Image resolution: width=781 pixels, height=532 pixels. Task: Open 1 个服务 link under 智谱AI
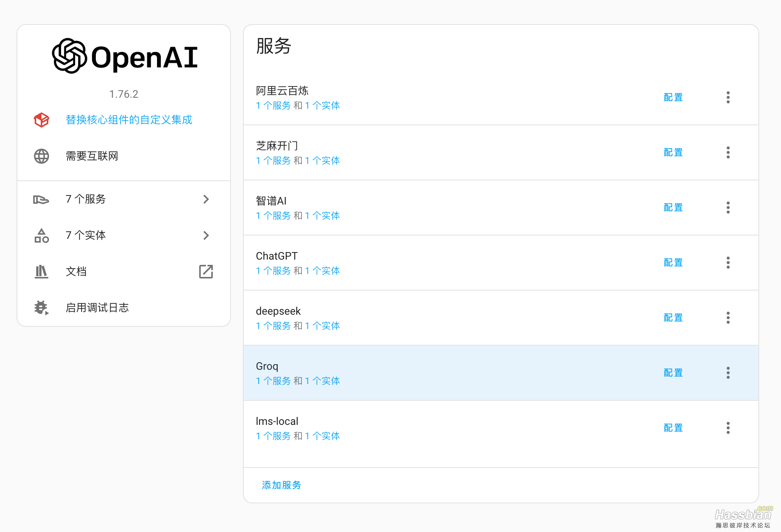coord(274,216)
